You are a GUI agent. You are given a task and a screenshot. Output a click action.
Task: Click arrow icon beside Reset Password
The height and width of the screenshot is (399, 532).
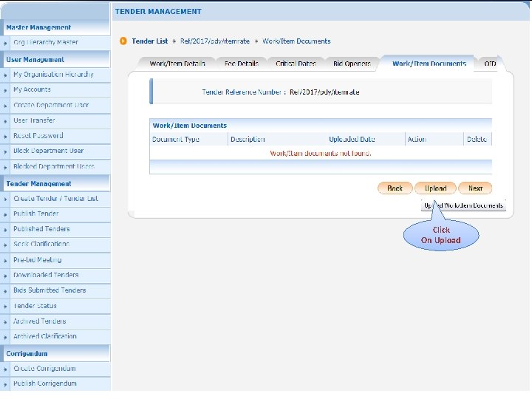5,137
